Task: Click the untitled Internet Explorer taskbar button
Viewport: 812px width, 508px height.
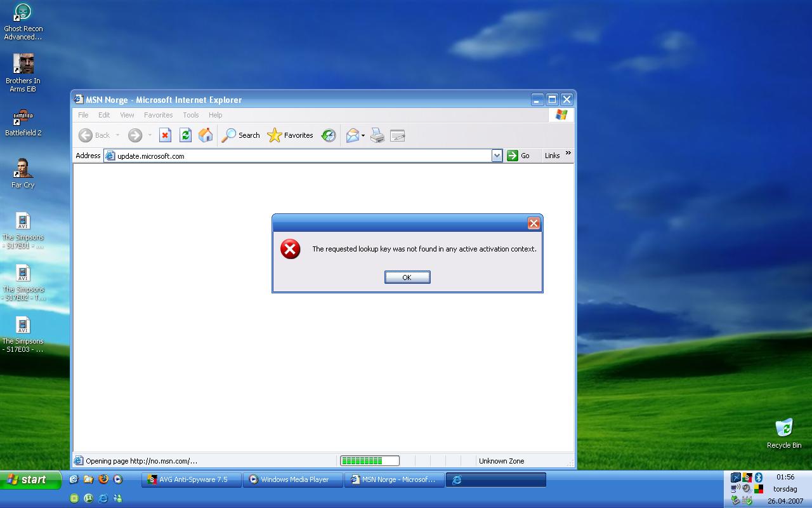Action: pyautogui.click(x=496, y=479)
